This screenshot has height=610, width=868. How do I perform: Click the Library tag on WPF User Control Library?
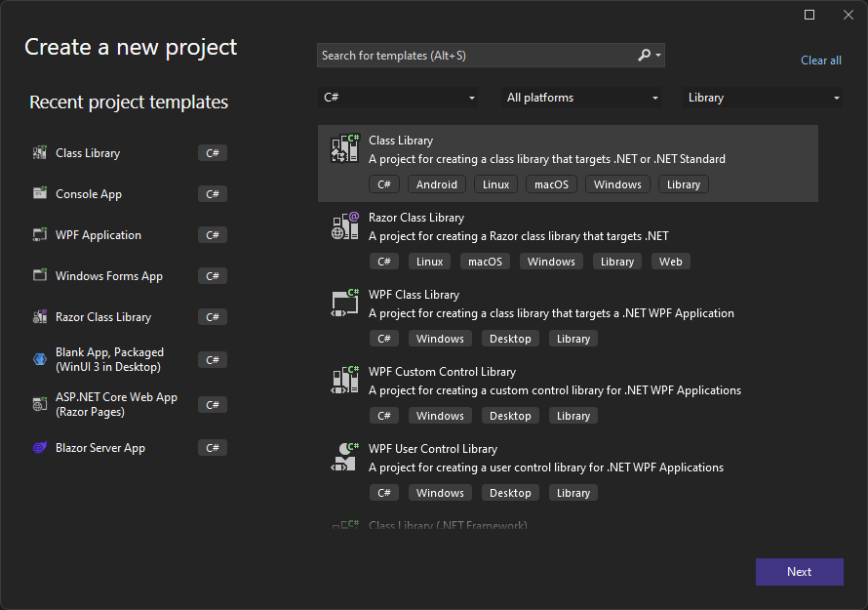pos(573,493)
